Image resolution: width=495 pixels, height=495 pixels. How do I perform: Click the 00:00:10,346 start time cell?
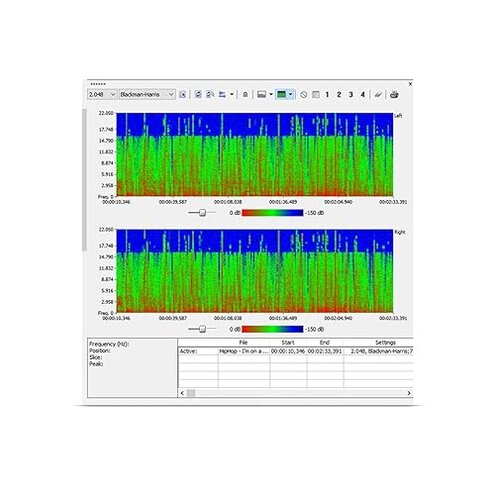[x=288, y=351]
